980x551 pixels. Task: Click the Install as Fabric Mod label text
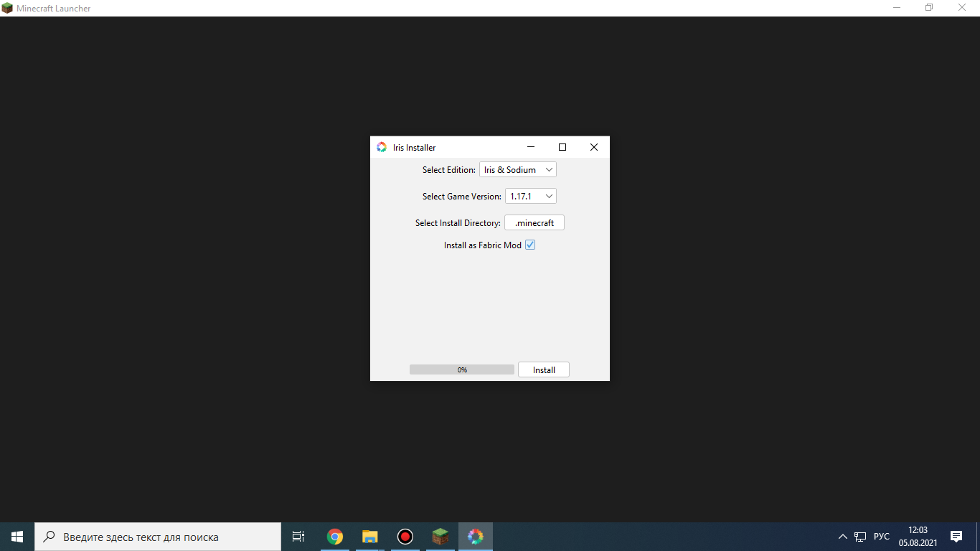point(483,245)
